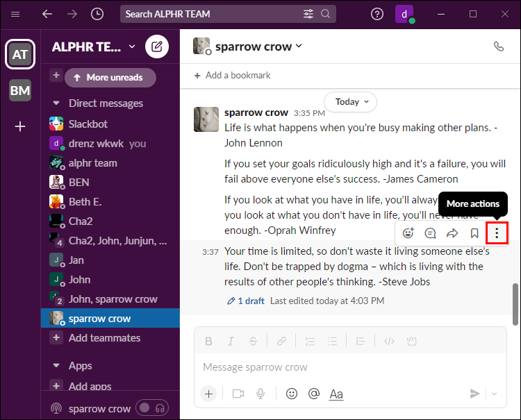Open John, sparrow crow group chat
Screen dimensions: 521x420
coord(110,299)
